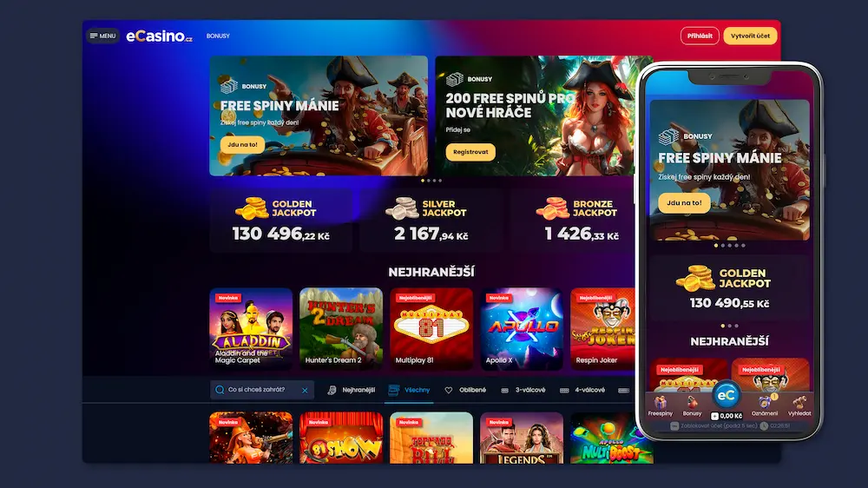Open Oznámení notifications icon on phone
Image resolution: width=868 pixels, height=488 pixels.
coord(765,406)
